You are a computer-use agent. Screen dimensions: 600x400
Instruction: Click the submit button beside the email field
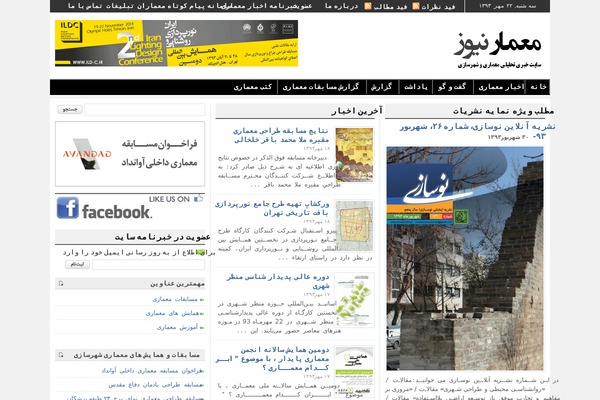click(x=77, y=264)
